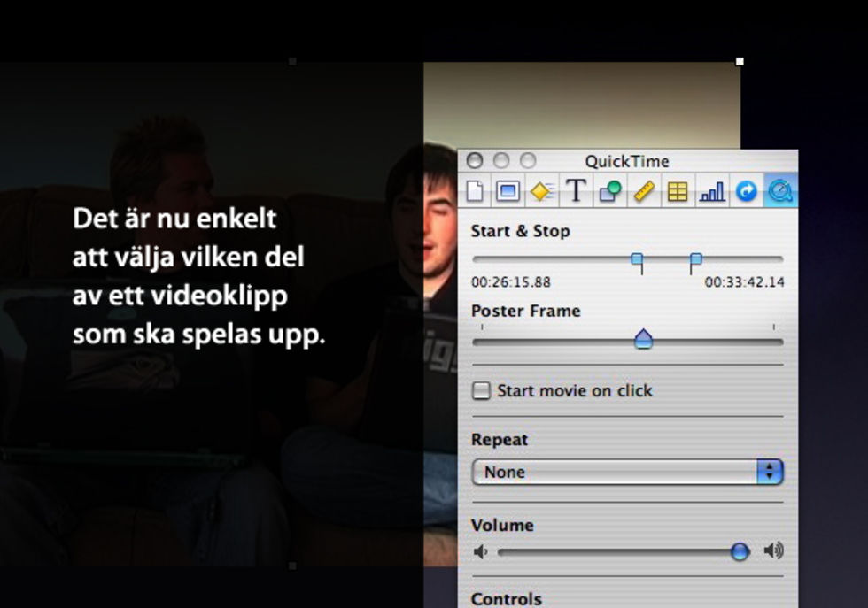This screenshot has height=608, width=868.
Task: Switch to the Chart inspector
Action: pyautogui.click(x=711, y=191)
